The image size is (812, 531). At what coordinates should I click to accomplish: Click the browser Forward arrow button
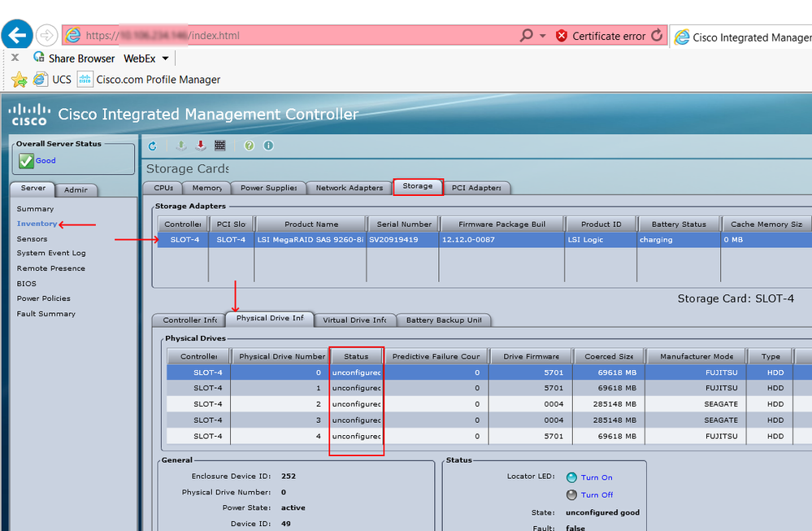click(47, 35)
